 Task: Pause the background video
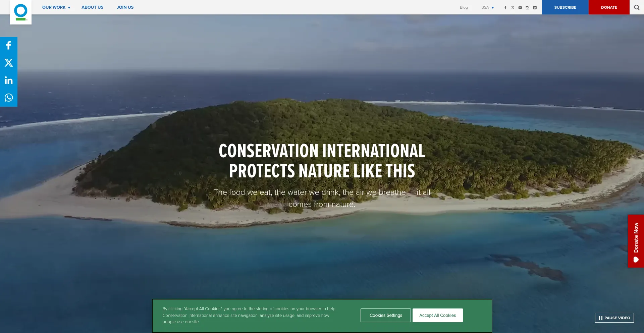[x=614, y=318]
